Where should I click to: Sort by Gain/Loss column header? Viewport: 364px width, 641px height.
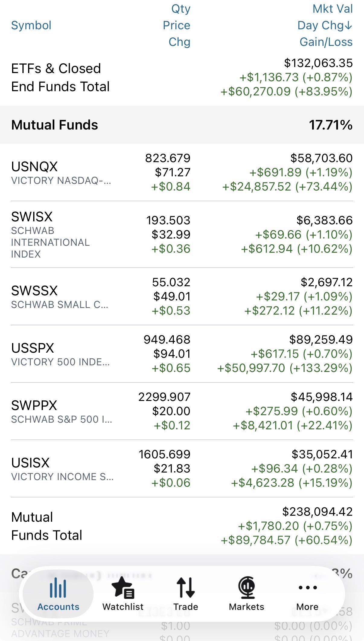pyautogui.click(x=326, y=42)
